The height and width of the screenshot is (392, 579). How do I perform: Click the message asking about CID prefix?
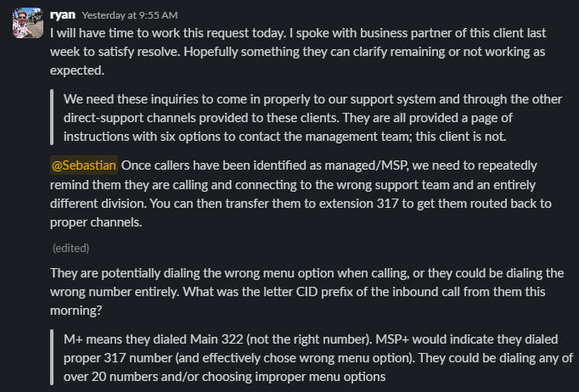[x=306, y=292]
